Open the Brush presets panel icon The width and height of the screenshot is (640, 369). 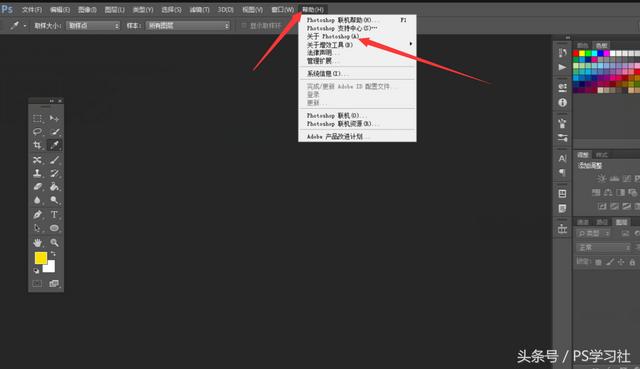[x=562, y=138]
